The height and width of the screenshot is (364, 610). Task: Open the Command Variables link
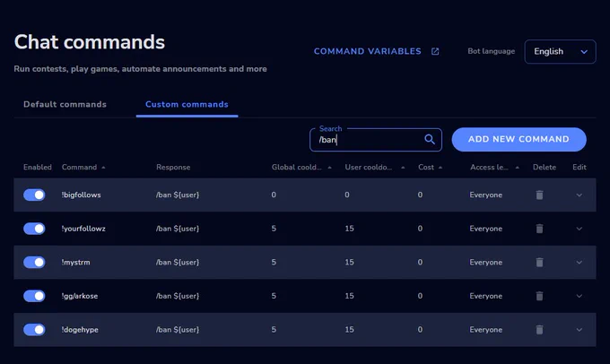click(x=367, y=51)
